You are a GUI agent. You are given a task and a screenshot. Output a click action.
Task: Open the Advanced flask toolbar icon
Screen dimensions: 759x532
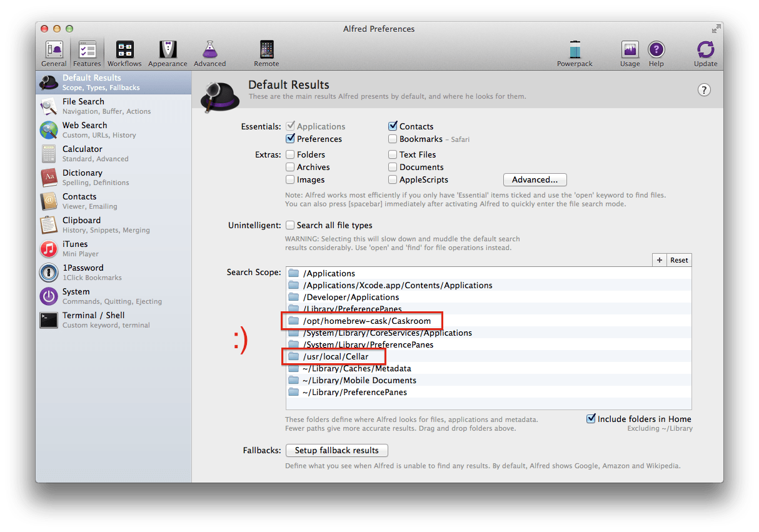[x=210, y=54]
